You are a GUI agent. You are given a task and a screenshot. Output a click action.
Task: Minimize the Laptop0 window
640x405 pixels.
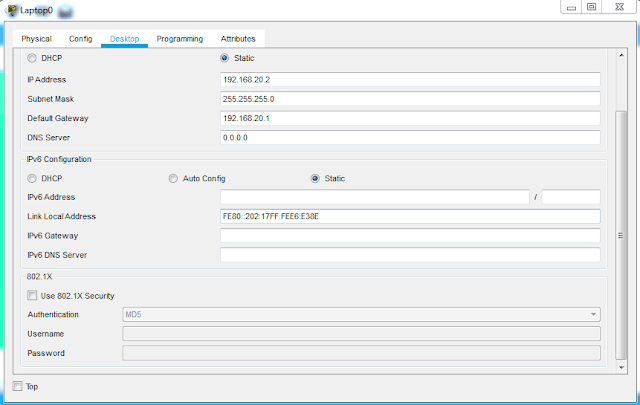click(x=571, y=7)
